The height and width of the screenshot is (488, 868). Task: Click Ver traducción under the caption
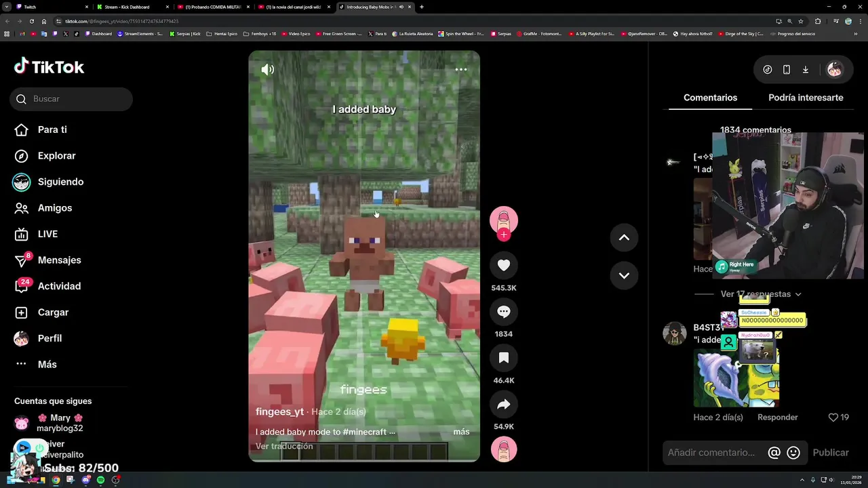[x=284, y=446]
